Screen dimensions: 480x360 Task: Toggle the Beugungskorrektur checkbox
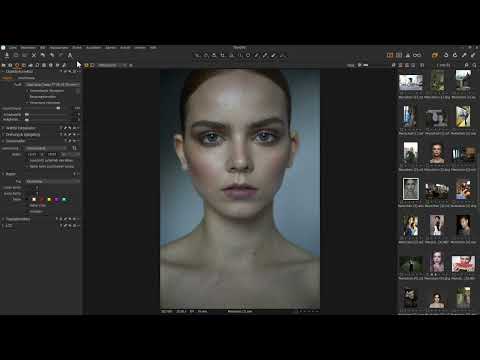tap(27, 96)
